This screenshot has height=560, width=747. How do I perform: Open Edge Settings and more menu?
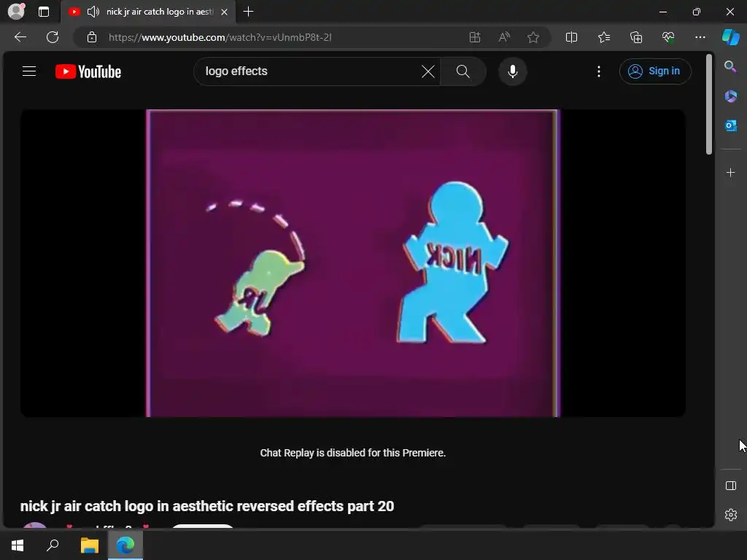point(700,37)
